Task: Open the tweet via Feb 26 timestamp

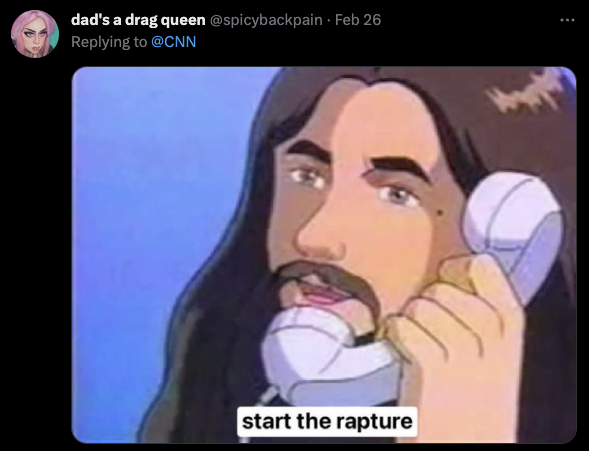Action: [358, 20]
